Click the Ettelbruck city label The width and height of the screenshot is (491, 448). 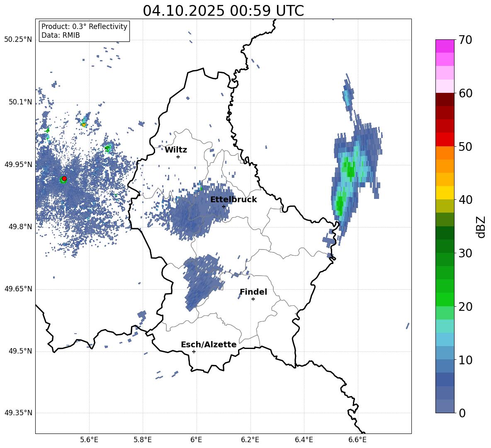pos(233,200)
